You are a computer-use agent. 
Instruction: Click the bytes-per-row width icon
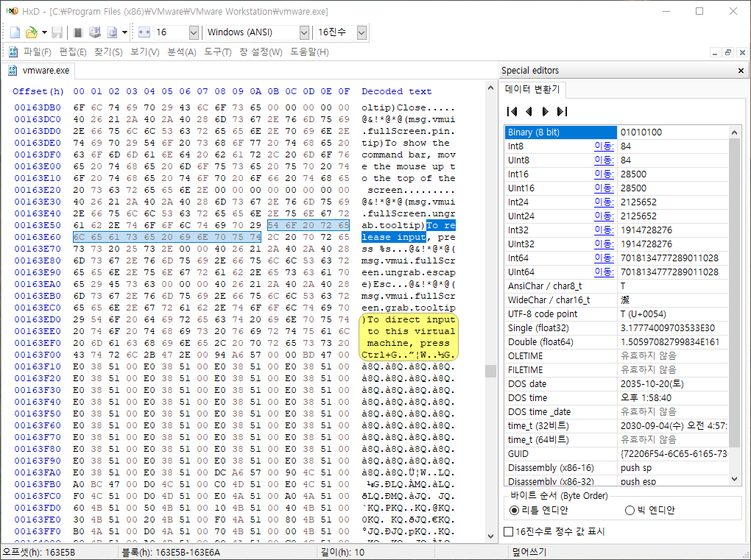144,32
